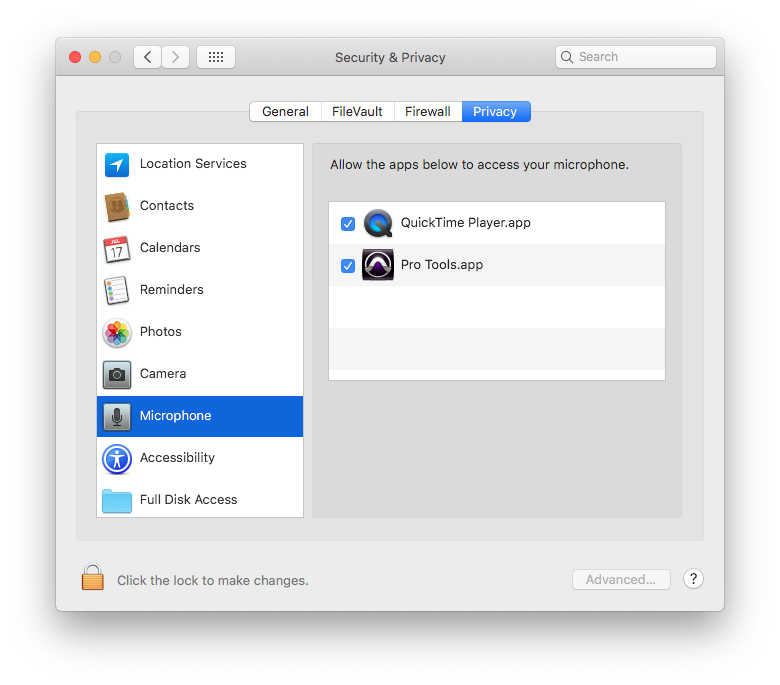780x685 pixels.
Task: Click the magnifying glass search icon
Action: (x=567, y=57)
